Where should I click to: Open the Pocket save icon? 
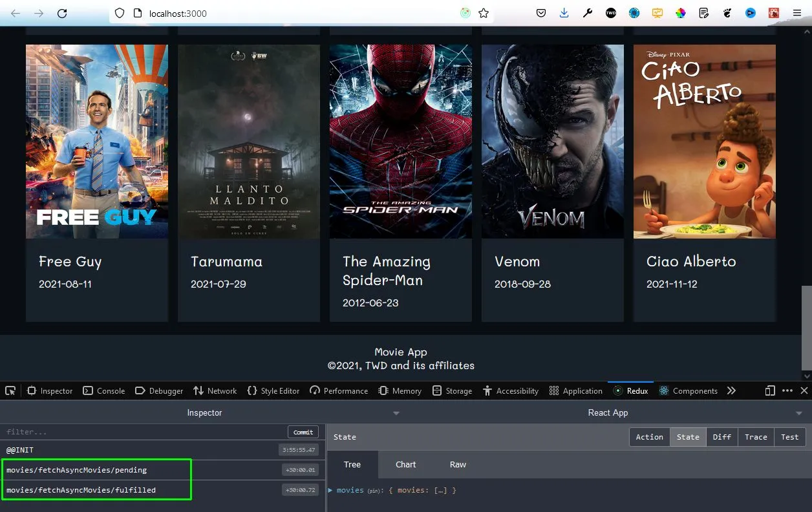pos(541,13)
